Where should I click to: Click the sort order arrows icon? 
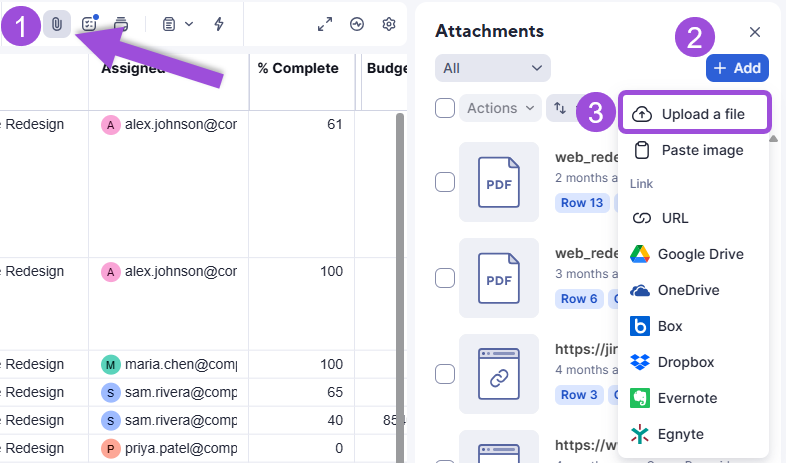[x=560, y=108]
